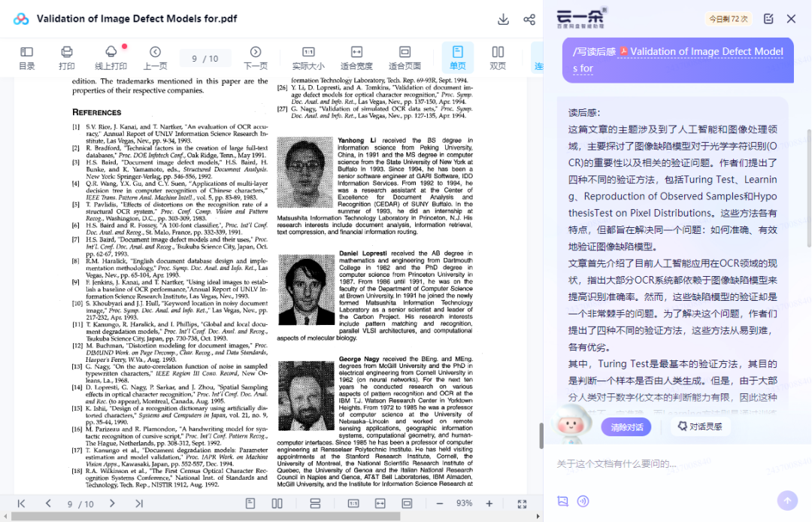Download the PDF file
The width and height of the screenshot is (812, 522).
pos(503,20)
